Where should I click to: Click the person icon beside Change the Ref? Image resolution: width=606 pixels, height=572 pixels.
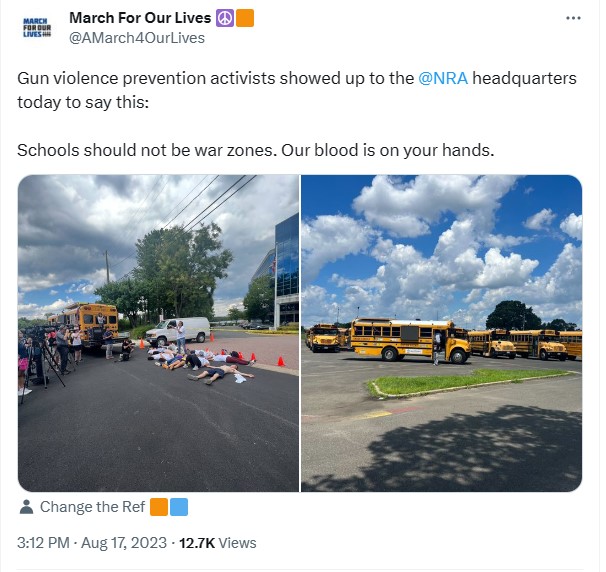pos(26,507)
